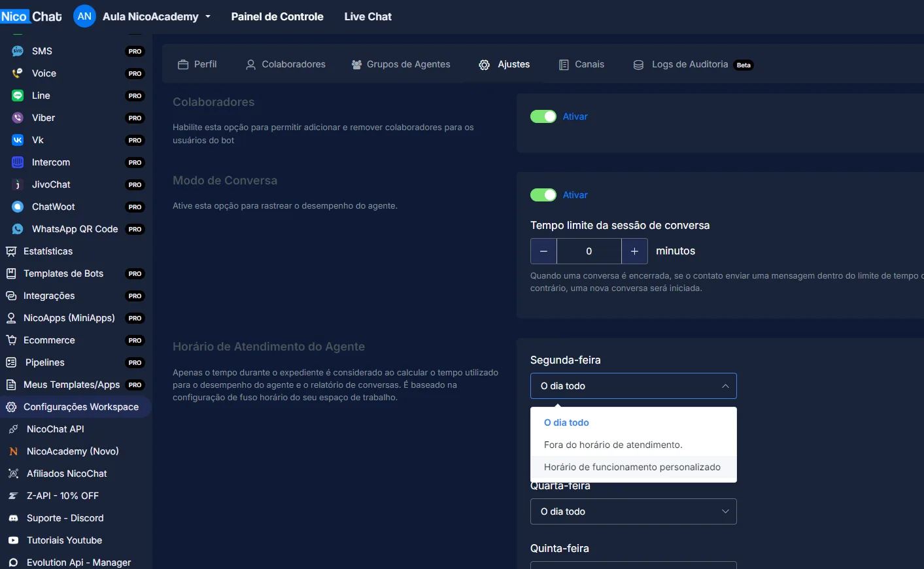The image size is (924, 569).
Task: Click the Estatísticas chart icon
Action: coord(11,251)
